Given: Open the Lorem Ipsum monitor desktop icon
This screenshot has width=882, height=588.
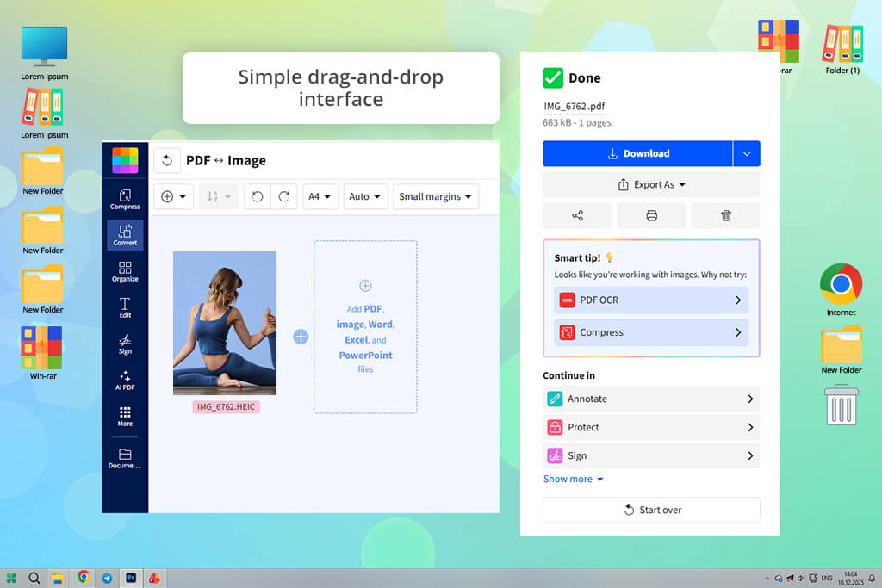Looking at the screenshot, I should [45, 53].
